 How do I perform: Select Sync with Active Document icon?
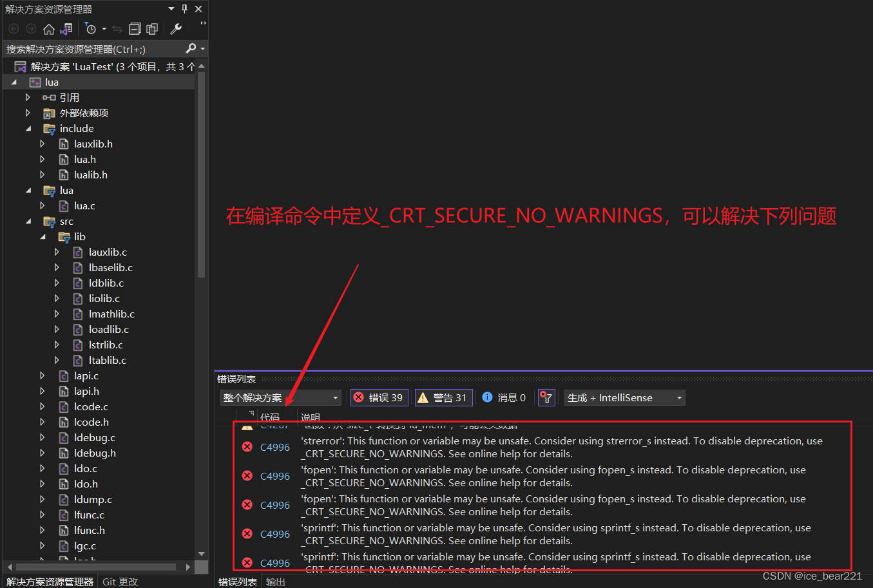tap(66, 28)
